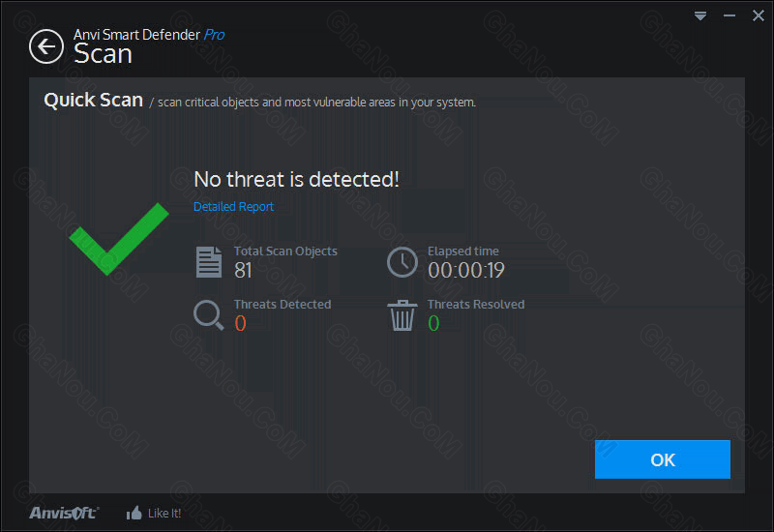Click the trash bin icon for Threats Resolved
The width and height of the screenshot is (774, 532).
click(402, 315)
